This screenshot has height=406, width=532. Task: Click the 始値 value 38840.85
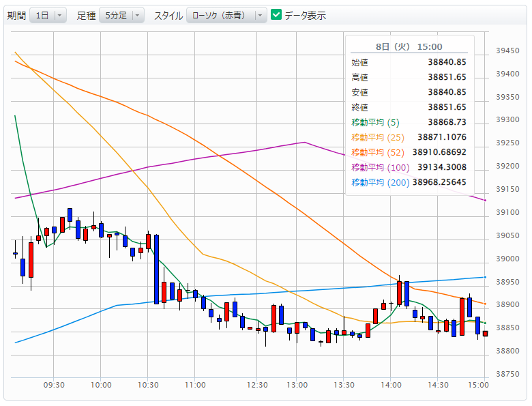[x=447, y=62]
